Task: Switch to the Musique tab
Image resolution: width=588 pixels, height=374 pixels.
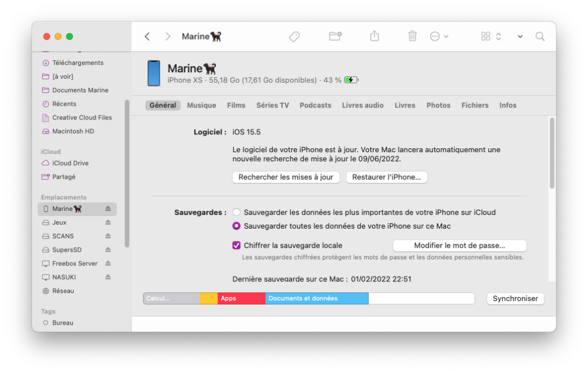Action: pos(202,105)
